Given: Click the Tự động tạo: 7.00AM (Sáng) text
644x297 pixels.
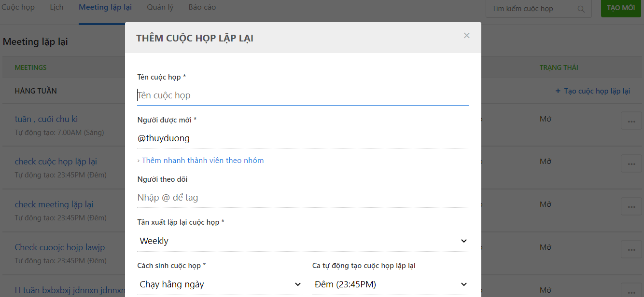Looking at the screenshot, I should (59, 132).
